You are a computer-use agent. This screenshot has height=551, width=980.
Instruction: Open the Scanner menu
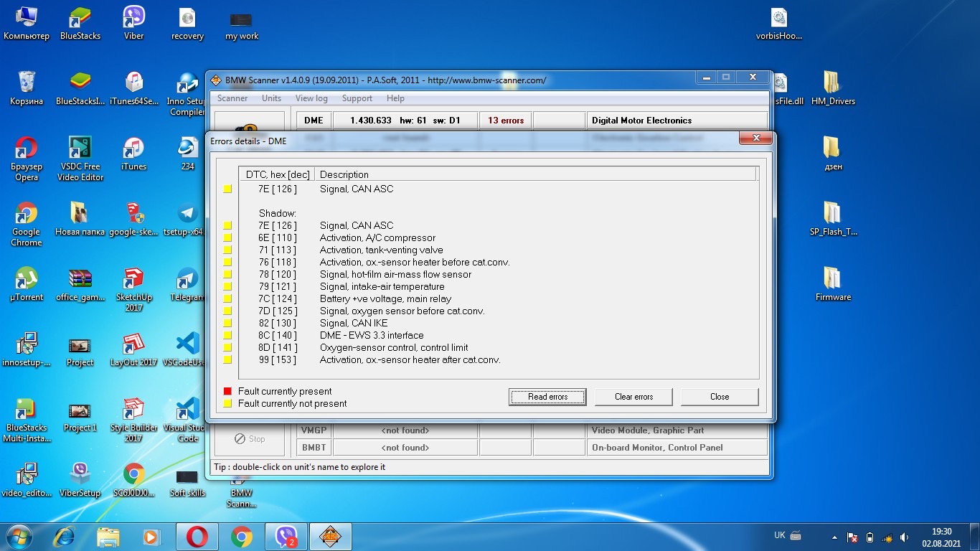click(x=232, y=98)
